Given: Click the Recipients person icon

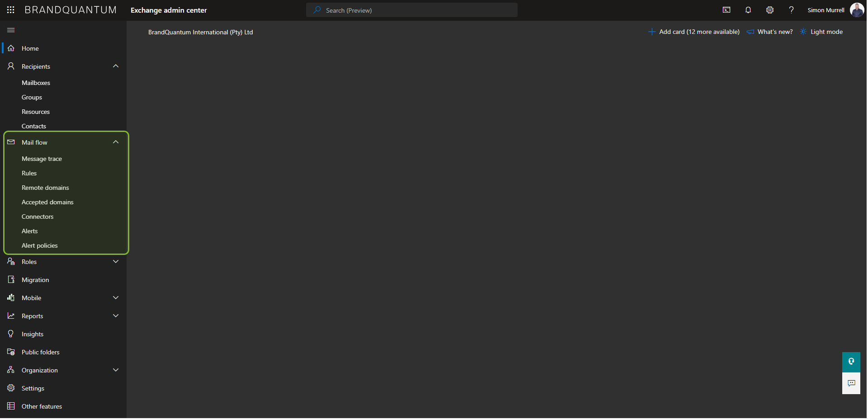Looking at the screenshot, I should 11,66.
